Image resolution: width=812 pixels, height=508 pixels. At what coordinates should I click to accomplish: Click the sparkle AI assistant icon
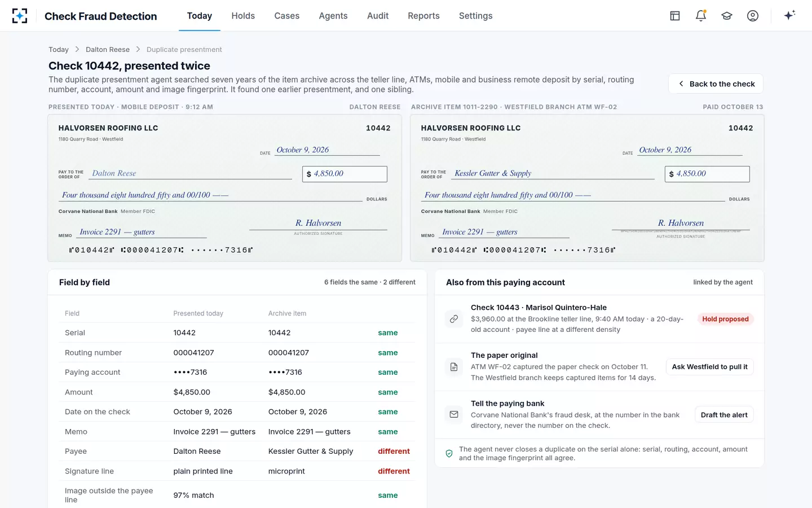point(789,15)
